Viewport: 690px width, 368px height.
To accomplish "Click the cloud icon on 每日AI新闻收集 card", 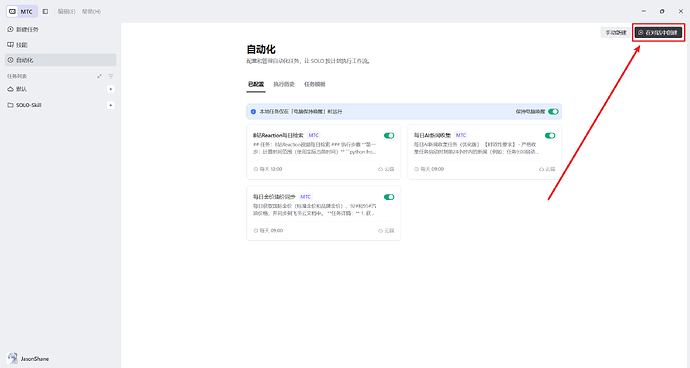I will coord(541,169).
